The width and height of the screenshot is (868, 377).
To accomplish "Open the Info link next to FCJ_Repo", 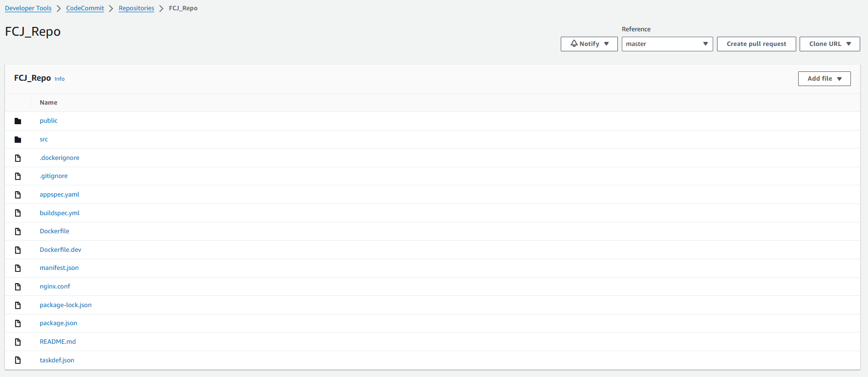I will [60, 79].
